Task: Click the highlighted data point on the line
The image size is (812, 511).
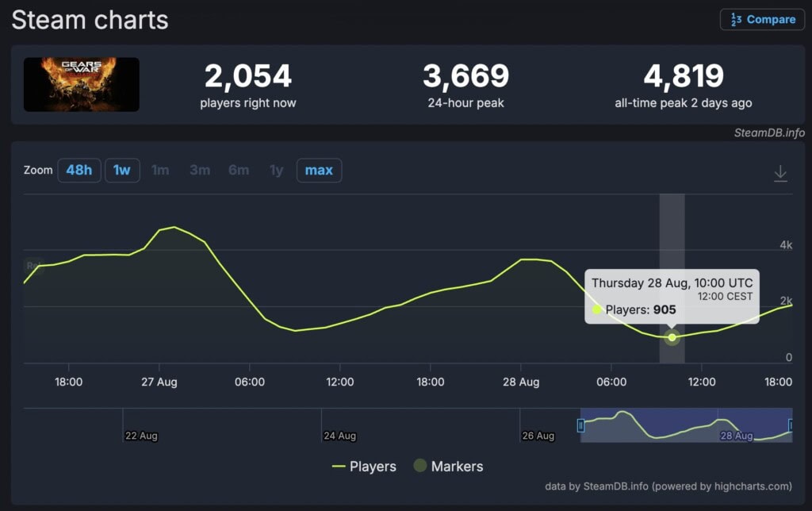Action: click(x=672, y=337)
